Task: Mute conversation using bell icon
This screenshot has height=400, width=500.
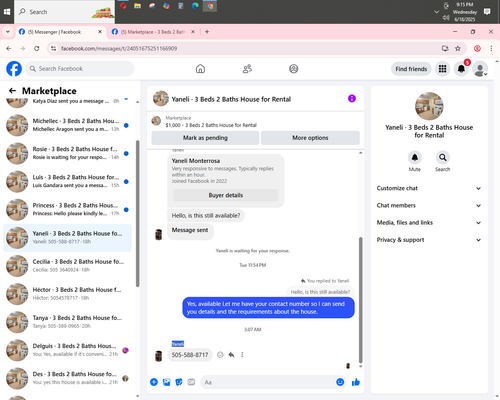Action: point(415,157)
